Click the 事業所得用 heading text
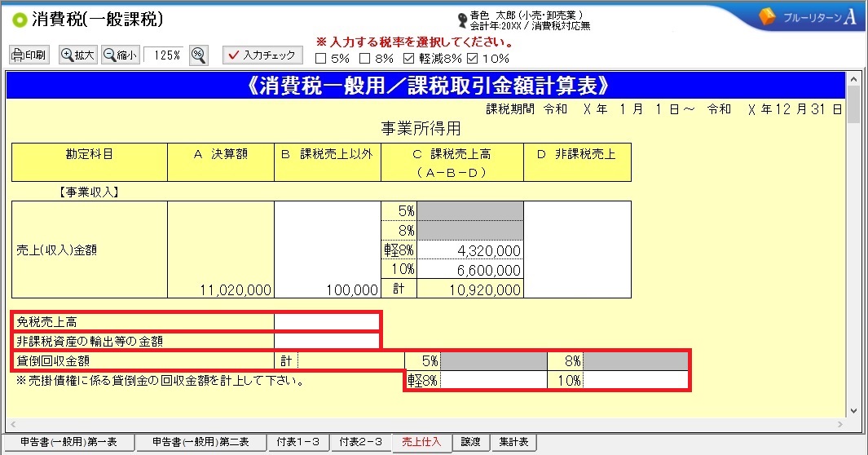Image resolution: width=868 pixels, height=455 pixels. (x=421, y=128)
